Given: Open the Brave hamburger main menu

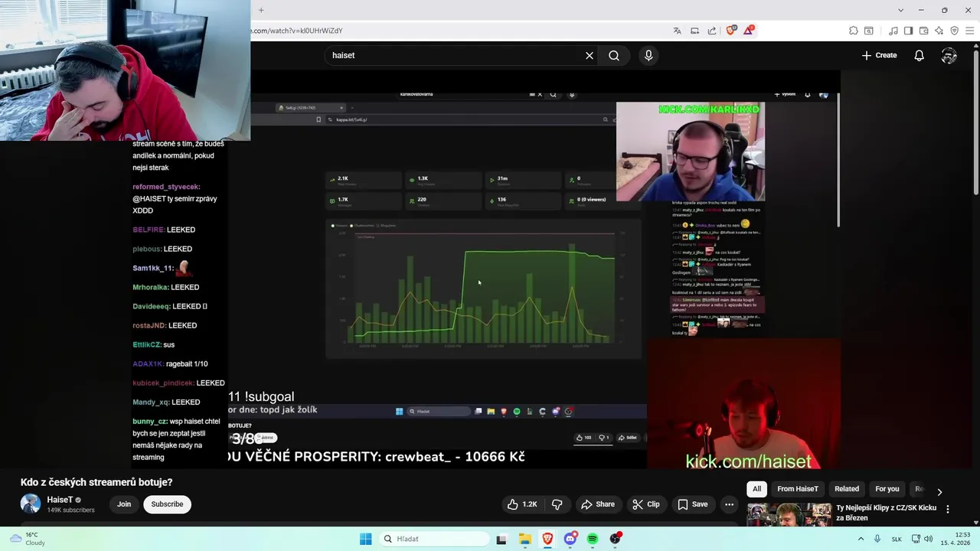Looking at the screenshot, I should tap(969, 31).
